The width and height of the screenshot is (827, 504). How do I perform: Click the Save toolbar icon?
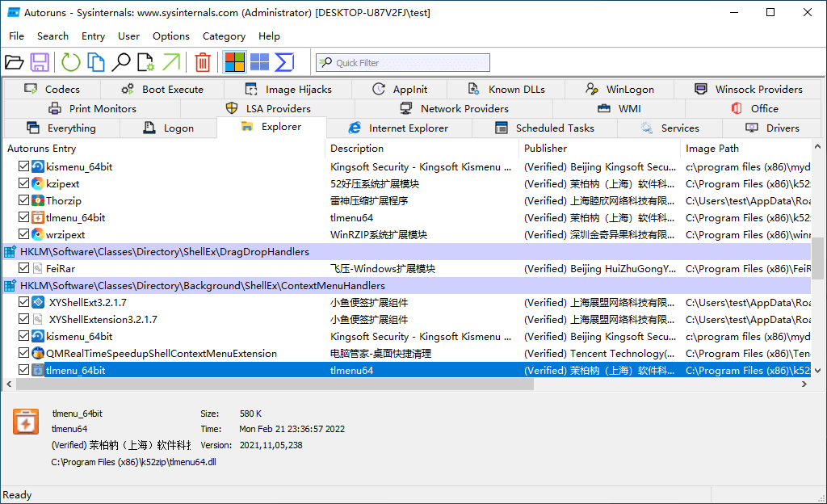tap(40, 62)
